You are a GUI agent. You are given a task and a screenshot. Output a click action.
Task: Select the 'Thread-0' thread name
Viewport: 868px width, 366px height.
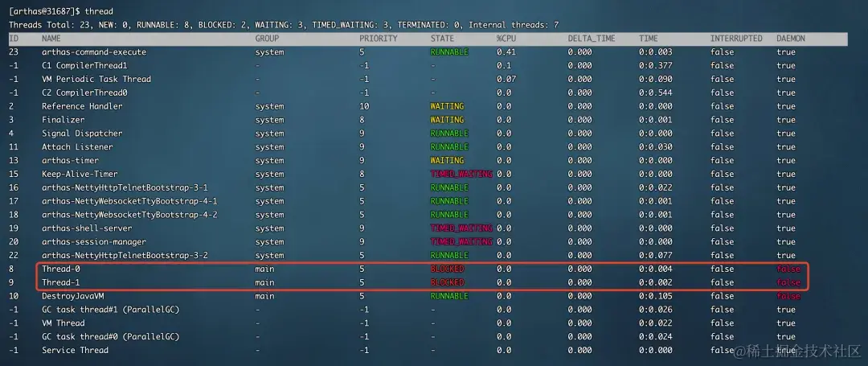[x=61, y=269]
